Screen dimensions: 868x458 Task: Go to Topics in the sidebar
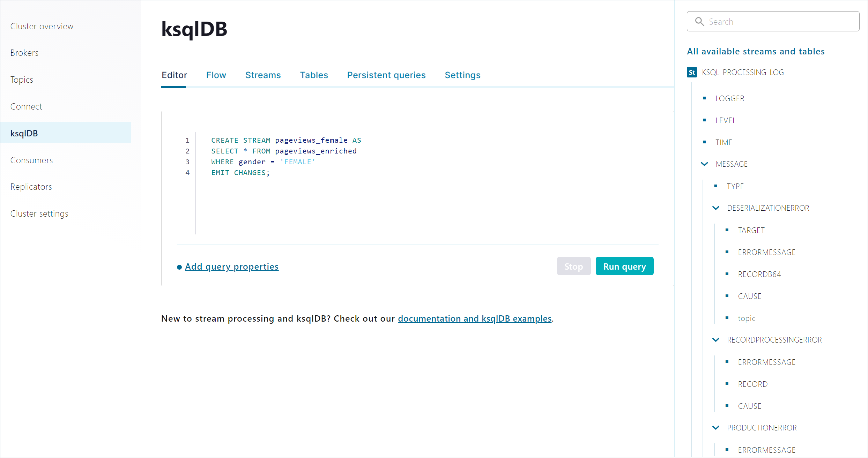pos(22,80)
